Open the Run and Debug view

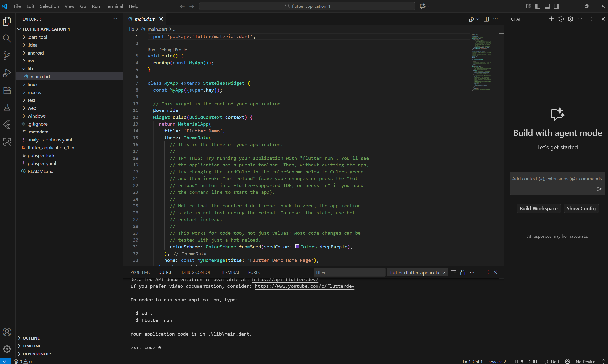tap(7, 73)
